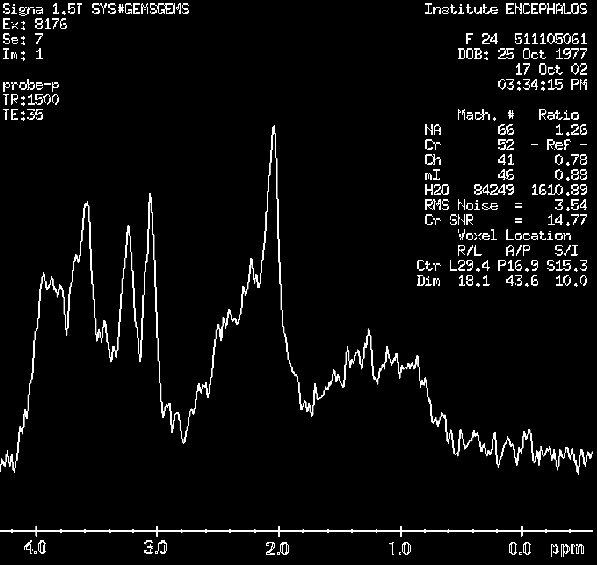Viewport: 597px width, 565px height.
Task: Click the probe-p sequence label
Action: 31,85
